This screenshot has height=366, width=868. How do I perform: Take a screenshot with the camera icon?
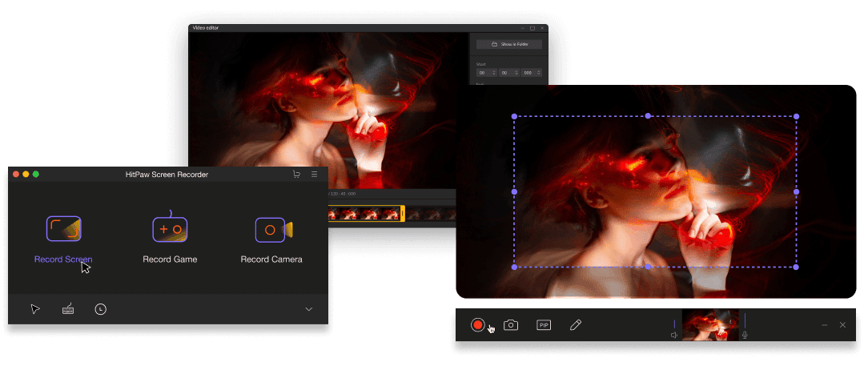[510, 325]
